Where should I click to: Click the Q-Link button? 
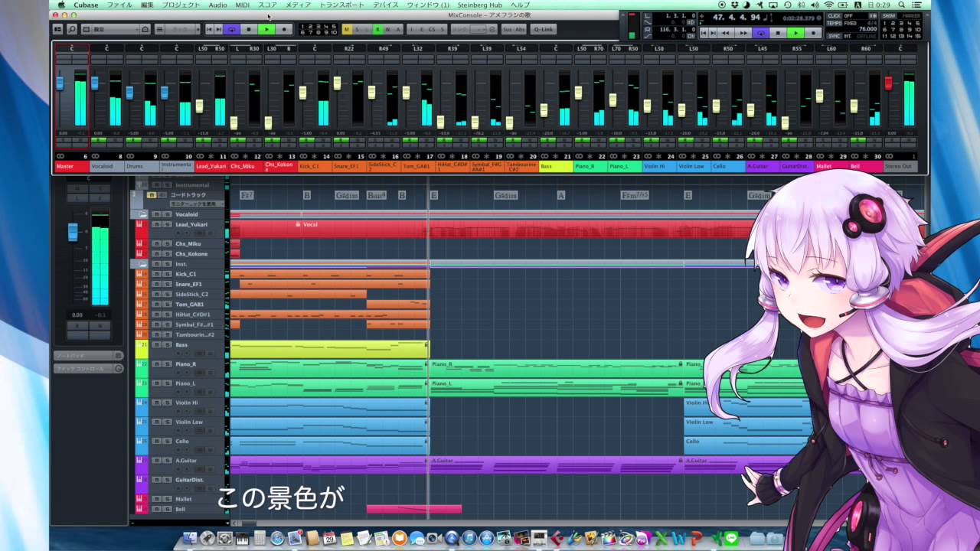[x=543, y=29]
